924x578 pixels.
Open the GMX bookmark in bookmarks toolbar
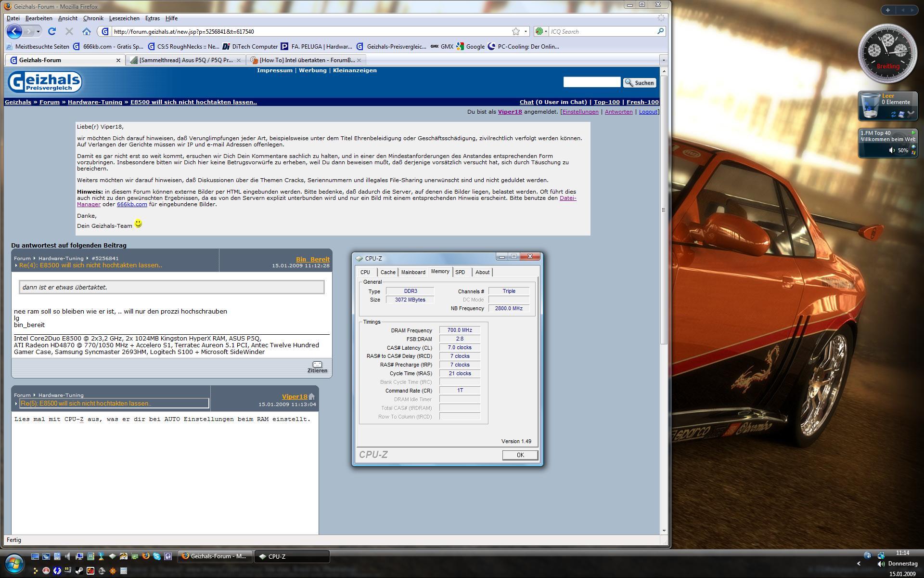point(442,47)
